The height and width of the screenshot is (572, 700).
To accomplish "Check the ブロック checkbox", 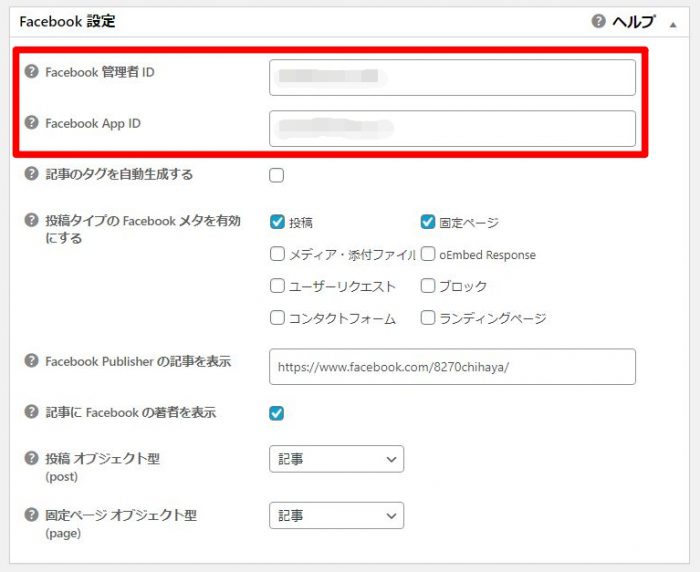I will (428, 286).
